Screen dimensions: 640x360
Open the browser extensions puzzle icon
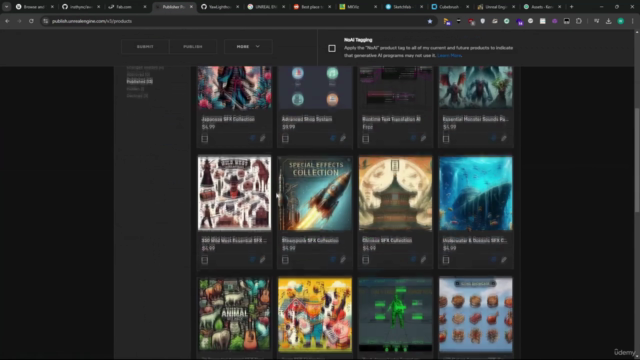click(x=579, y=21)
